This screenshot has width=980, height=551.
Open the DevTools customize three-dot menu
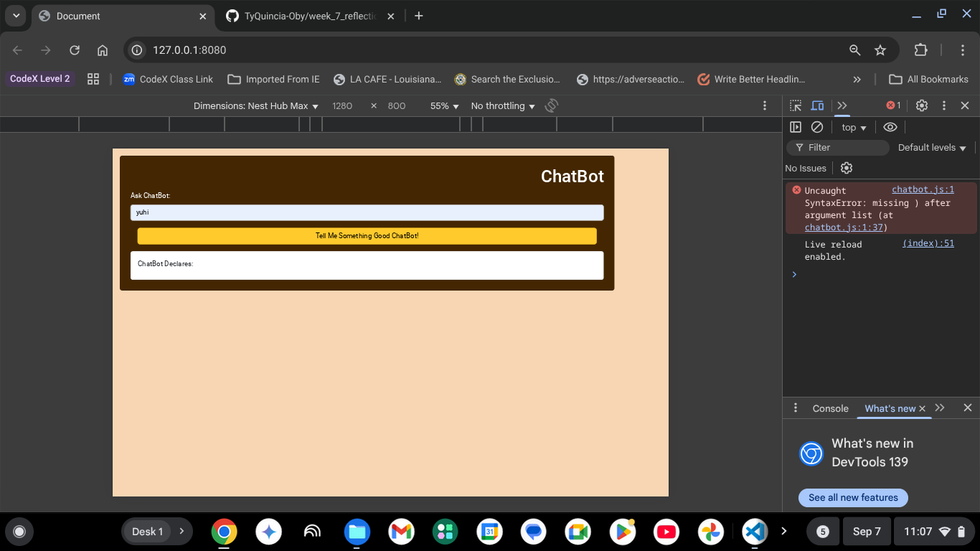click(944, 105)
